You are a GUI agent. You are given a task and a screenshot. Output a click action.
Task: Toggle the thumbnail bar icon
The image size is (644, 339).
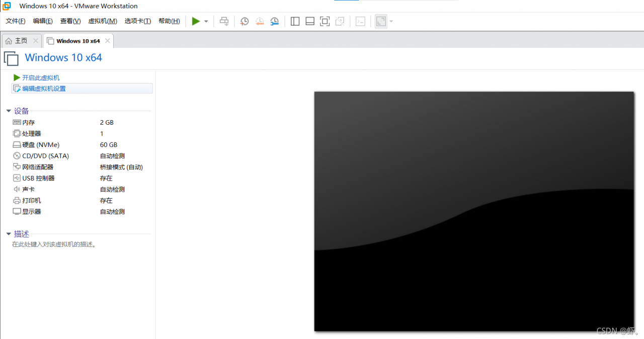[310, 21]
